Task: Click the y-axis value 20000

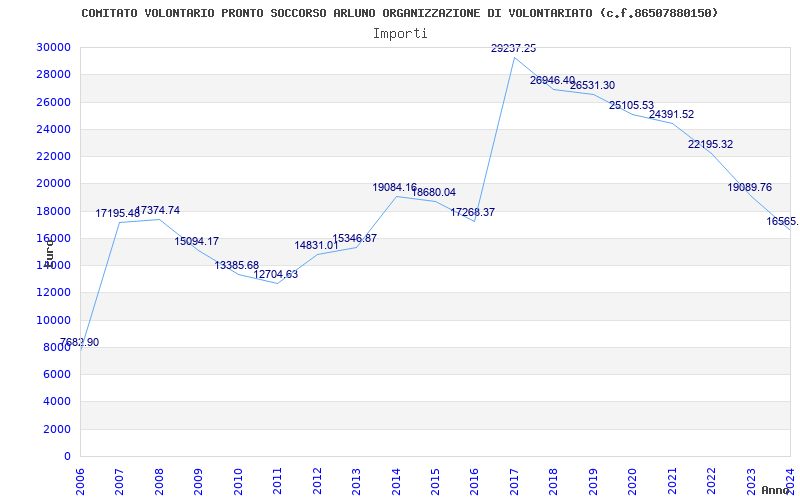Action: tap(54, 184)
